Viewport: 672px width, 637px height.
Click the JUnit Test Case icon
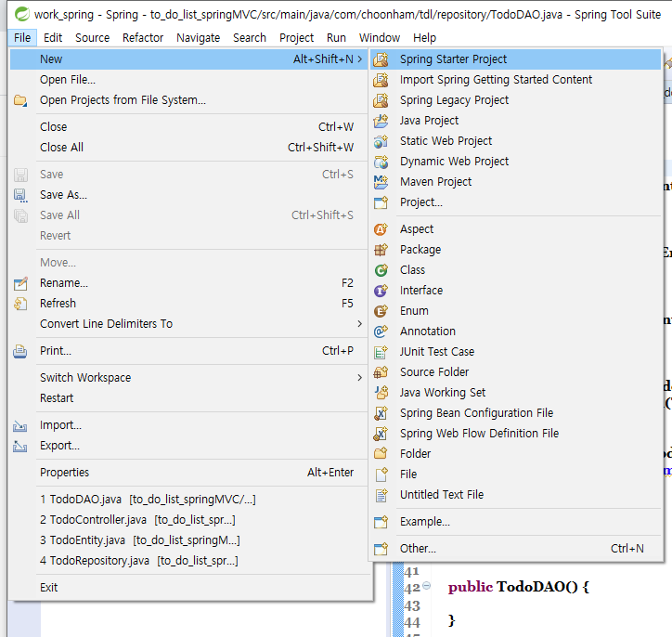tap(381, 352)
